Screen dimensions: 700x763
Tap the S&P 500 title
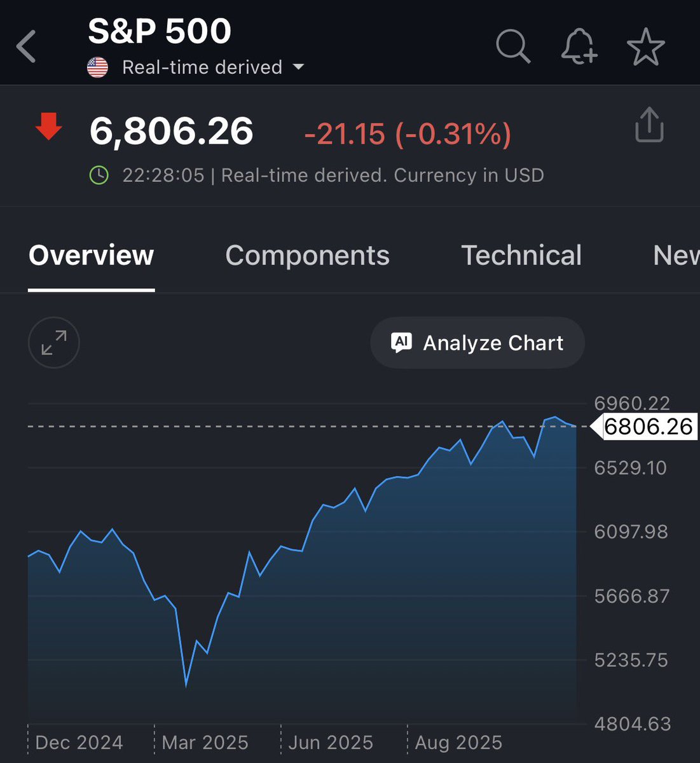pos(160,31)
